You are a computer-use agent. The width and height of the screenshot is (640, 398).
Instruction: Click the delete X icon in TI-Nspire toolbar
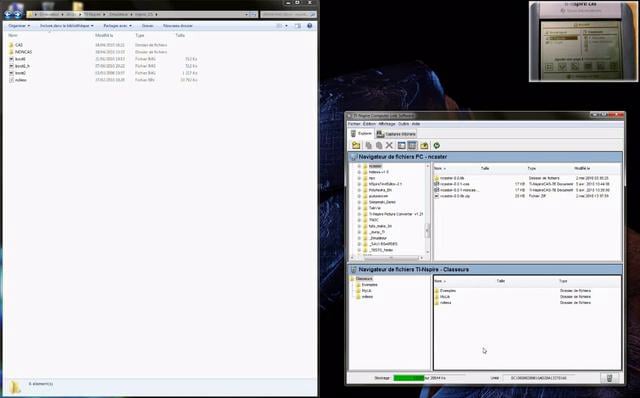tap(389, 145)
